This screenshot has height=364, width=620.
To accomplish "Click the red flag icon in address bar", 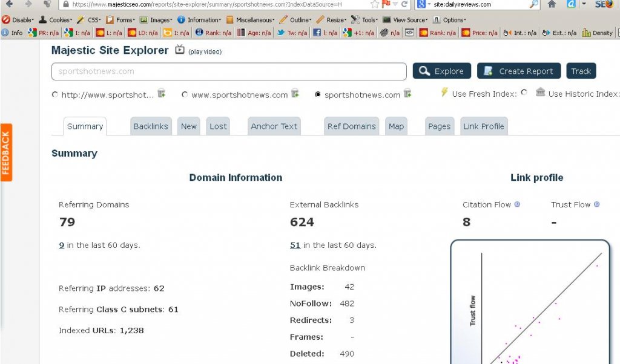I will [386, 4].
